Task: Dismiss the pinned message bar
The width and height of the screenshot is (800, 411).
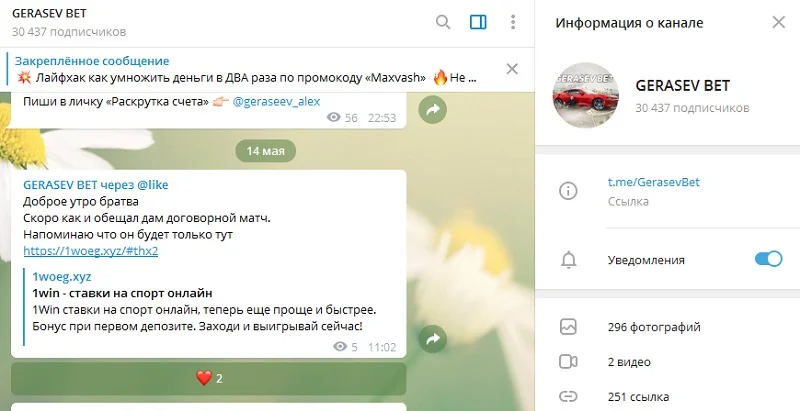Action: click(512, 69)
